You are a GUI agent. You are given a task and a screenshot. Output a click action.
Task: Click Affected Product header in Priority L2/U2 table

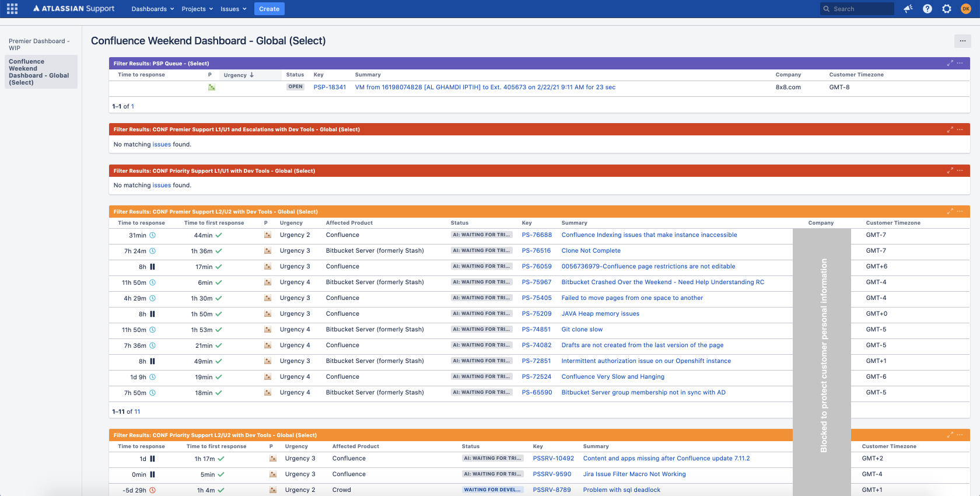point(356,446)
